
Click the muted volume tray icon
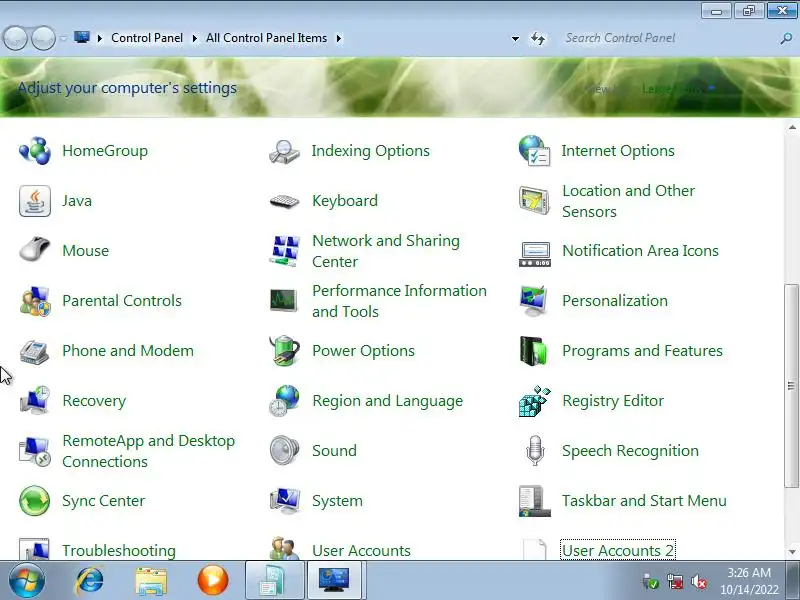pos(699,581)
